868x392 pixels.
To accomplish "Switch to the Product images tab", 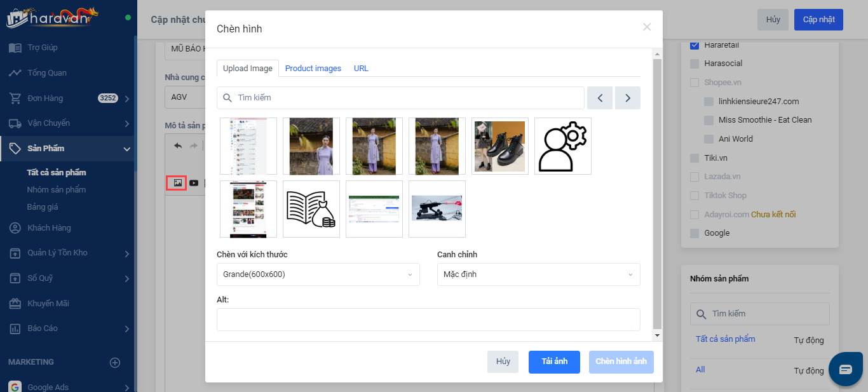I will pyautogui.click(x=313, y=69).
